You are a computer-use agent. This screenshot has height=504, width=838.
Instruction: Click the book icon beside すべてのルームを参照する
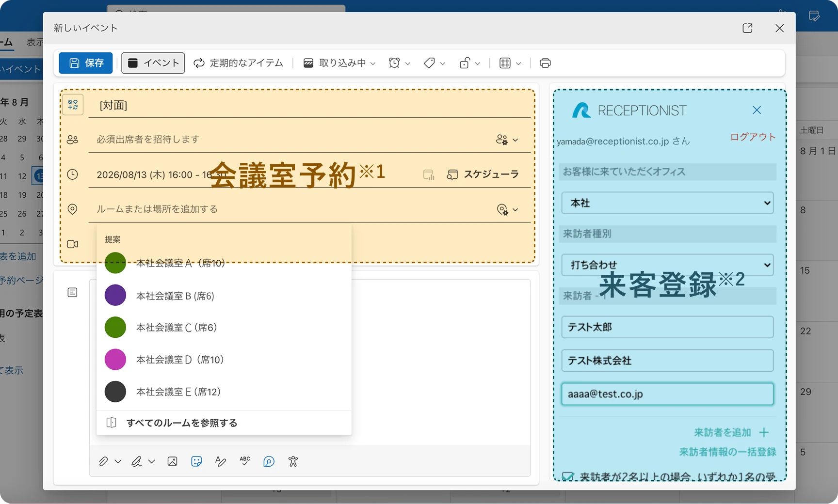[x=111, y=423]
